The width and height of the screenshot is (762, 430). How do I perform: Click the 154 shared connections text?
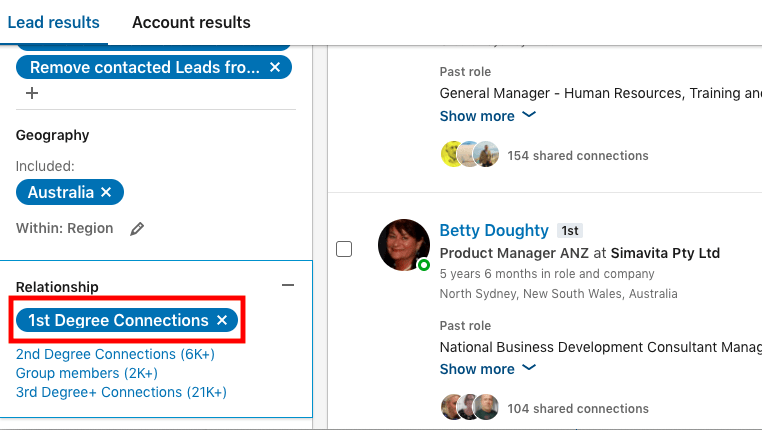point(578,155)
